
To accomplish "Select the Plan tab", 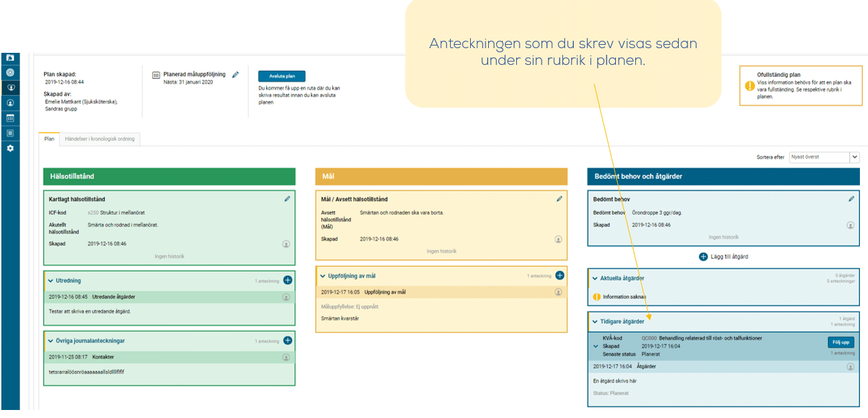I will tap(49, 139).
